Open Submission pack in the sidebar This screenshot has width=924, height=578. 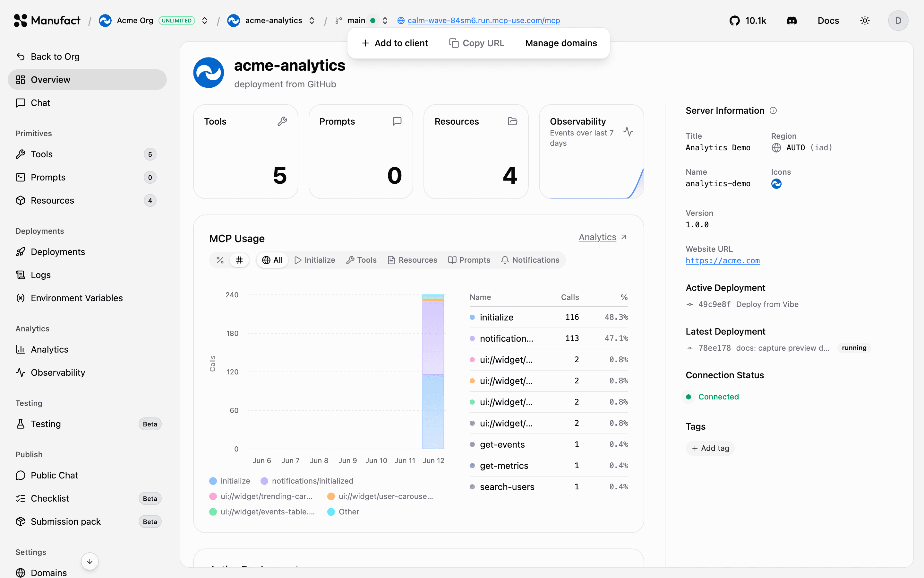click(x=87, y=521)
